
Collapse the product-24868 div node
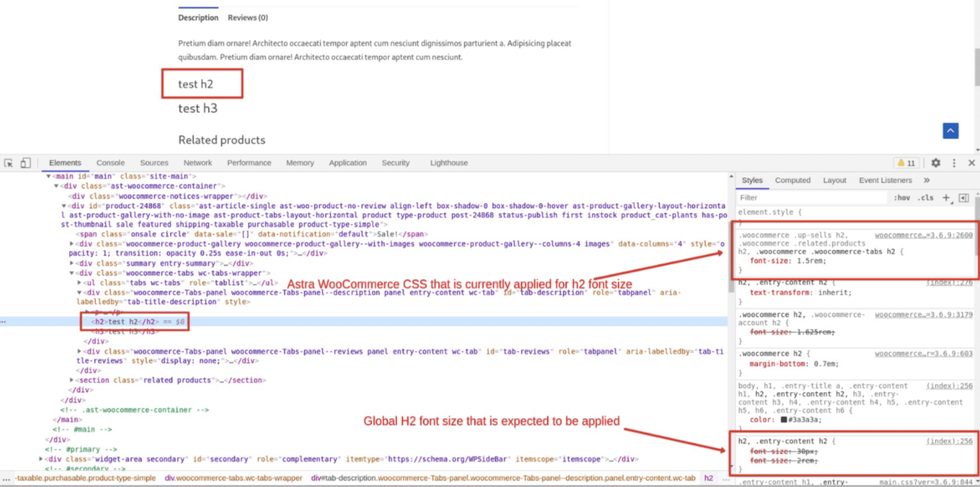coord(64,207)
